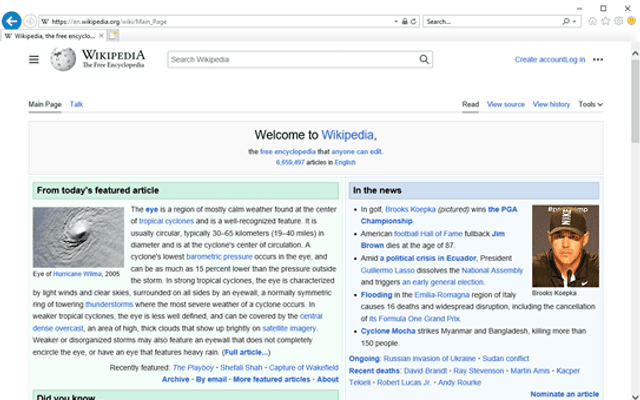Open the View source tab
640x400 pixels.
(506, 104)
